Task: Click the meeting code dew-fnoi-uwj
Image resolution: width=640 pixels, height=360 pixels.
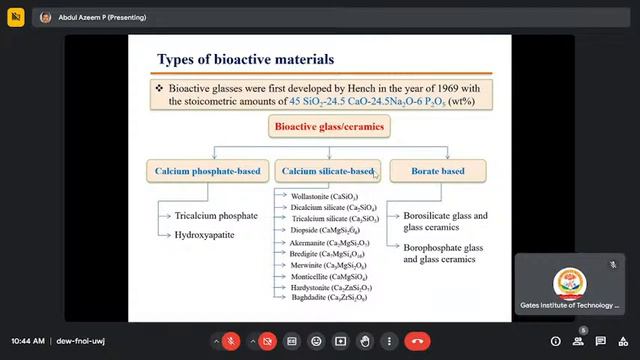Action: click(80, 341)
